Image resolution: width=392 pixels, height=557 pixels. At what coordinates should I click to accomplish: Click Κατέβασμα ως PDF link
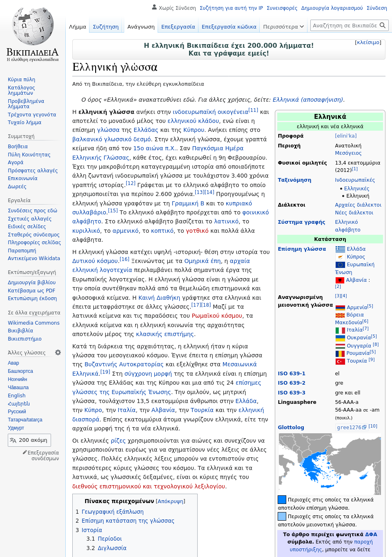31,290
